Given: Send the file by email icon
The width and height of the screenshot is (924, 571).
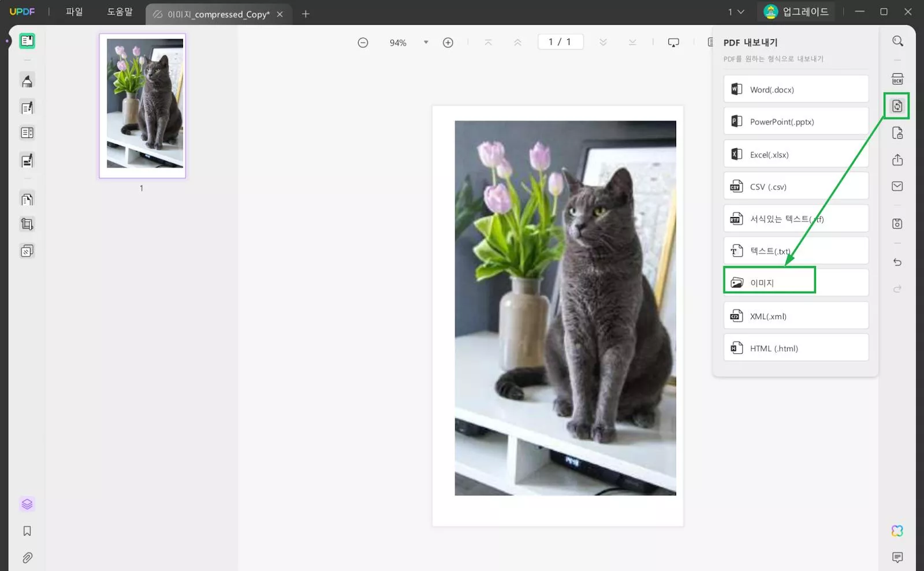Looking at the screenshot, I should click(x=897, y=186).
